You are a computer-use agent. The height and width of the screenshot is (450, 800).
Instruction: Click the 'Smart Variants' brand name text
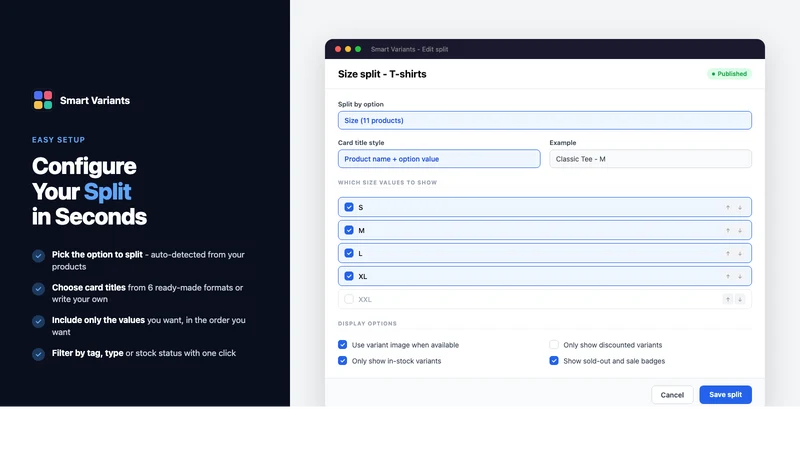click(95, 101)
